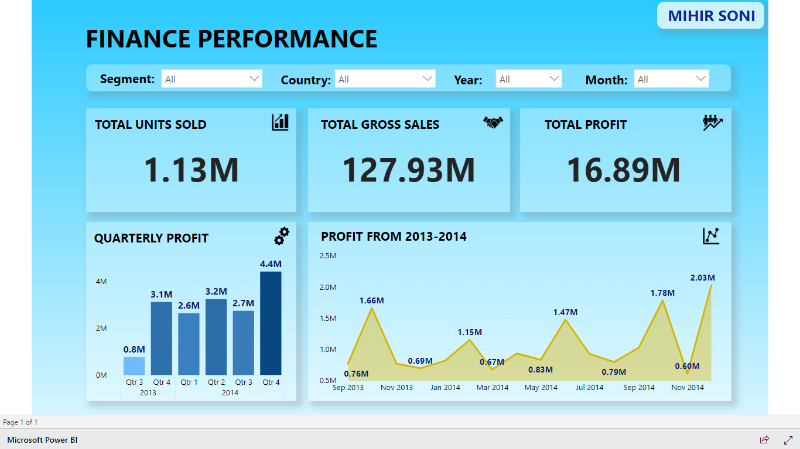Select the 2.03M peak data point
This screenshot has height=449, width=800.
(711, 285)
